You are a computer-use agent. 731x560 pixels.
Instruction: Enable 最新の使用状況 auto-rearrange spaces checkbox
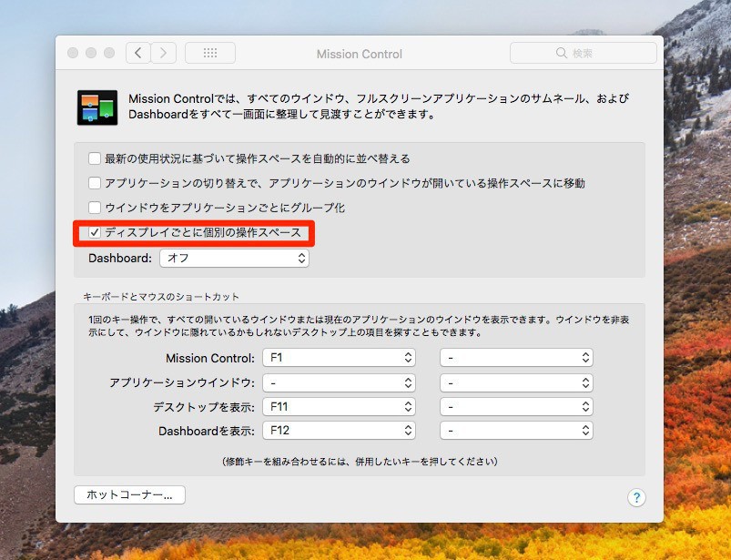click(x=95, y=158)
